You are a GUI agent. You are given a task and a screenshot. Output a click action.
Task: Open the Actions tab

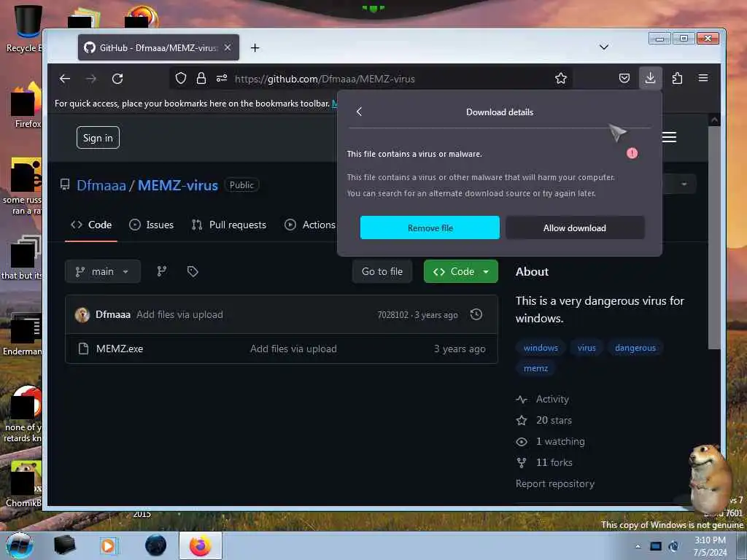[x=310, y=225]
